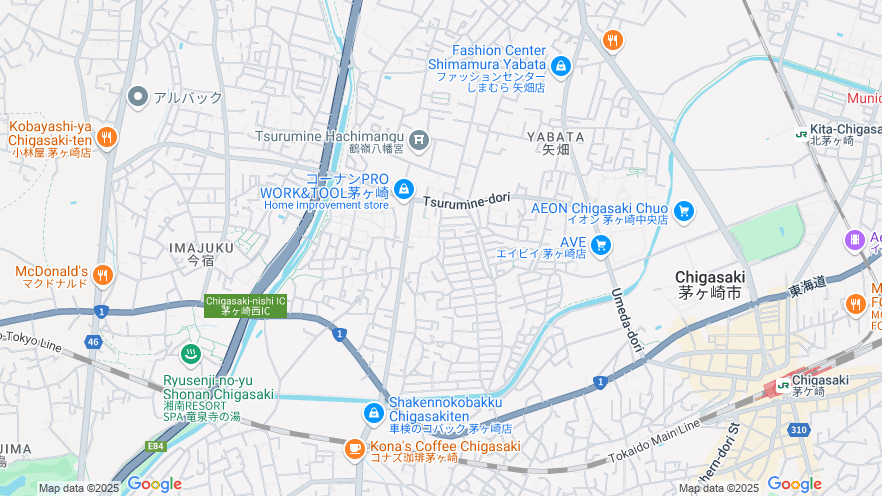Open the Tsurumine Hachimangu shrine marker
This screenshot has height=496, width=882.
[418, 139]
